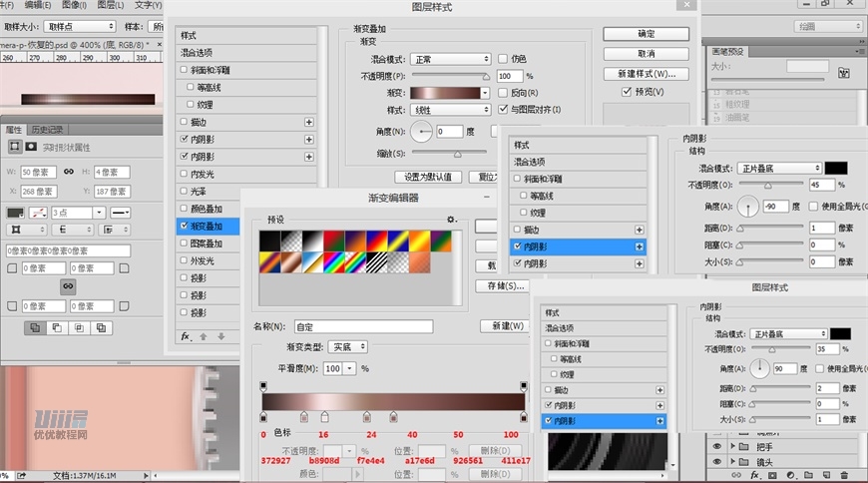Open the new adjustment layer icon menu

click(x=790, y=475)
